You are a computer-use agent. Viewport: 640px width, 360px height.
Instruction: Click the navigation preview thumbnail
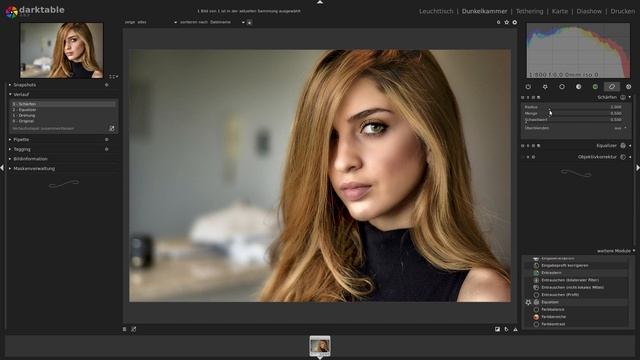(x=62, y=50)
